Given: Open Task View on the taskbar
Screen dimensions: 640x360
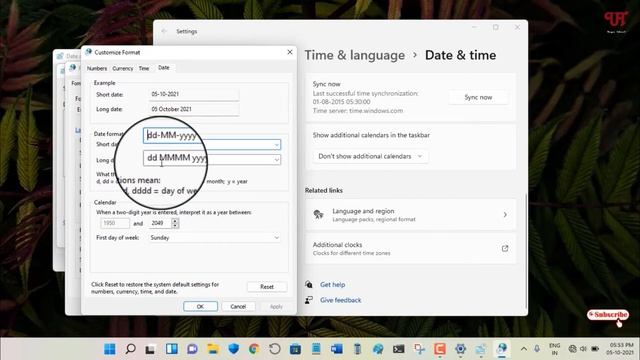Looking at the screenshot, I should pos(151,349).
